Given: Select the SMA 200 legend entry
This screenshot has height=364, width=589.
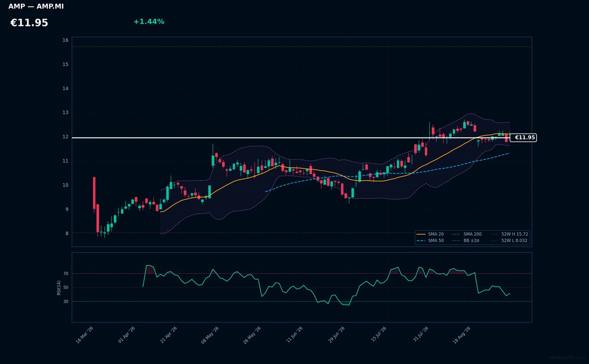Looking at the screenshot, I should (467, 234).
